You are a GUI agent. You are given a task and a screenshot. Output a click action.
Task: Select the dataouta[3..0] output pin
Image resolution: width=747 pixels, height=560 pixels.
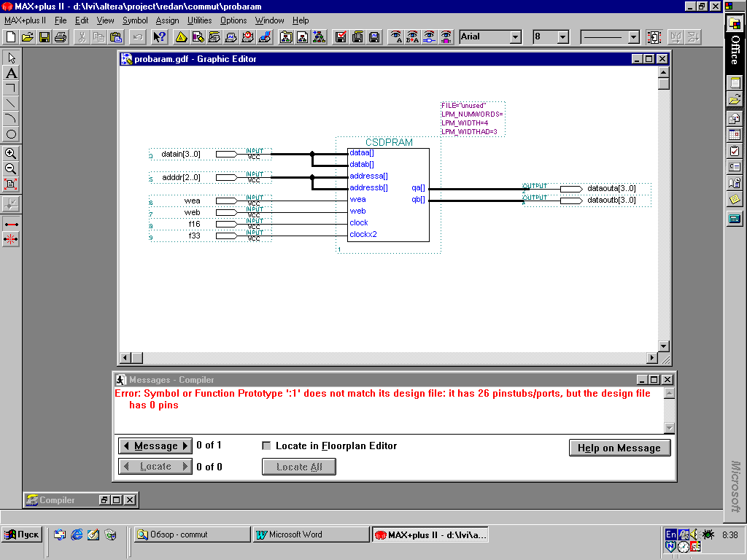(587, 189)
